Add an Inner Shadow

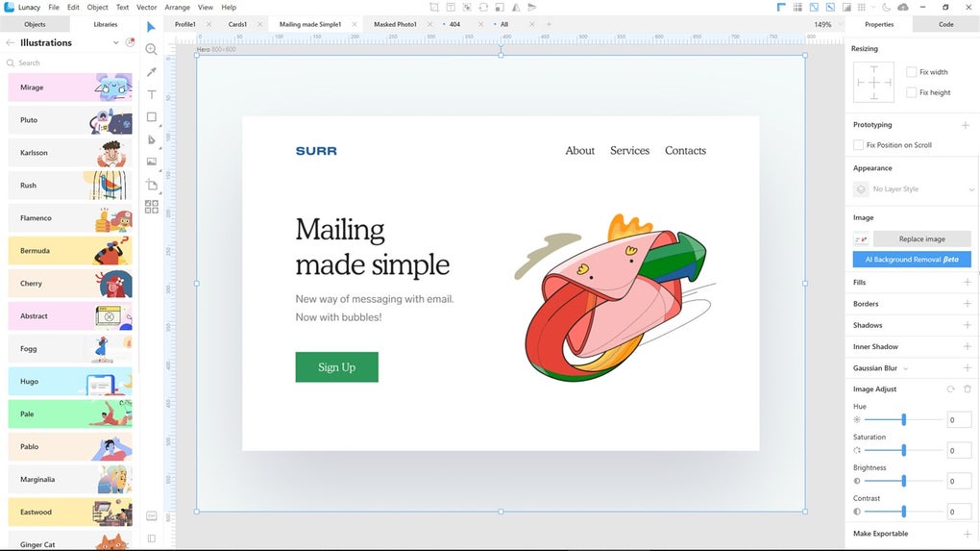point(967,346)
